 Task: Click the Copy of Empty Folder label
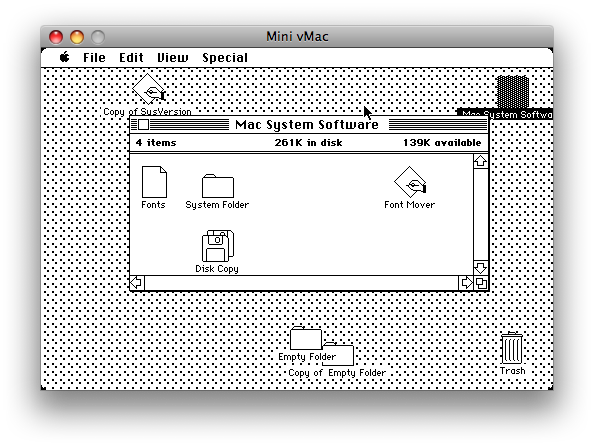(x=337, y=373)
